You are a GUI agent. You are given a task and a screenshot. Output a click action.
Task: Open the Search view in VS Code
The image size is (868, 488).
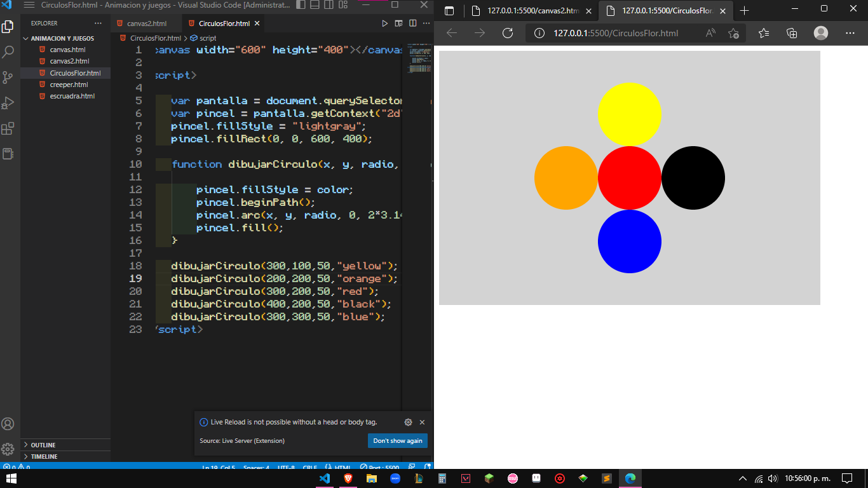click(8, 52)
